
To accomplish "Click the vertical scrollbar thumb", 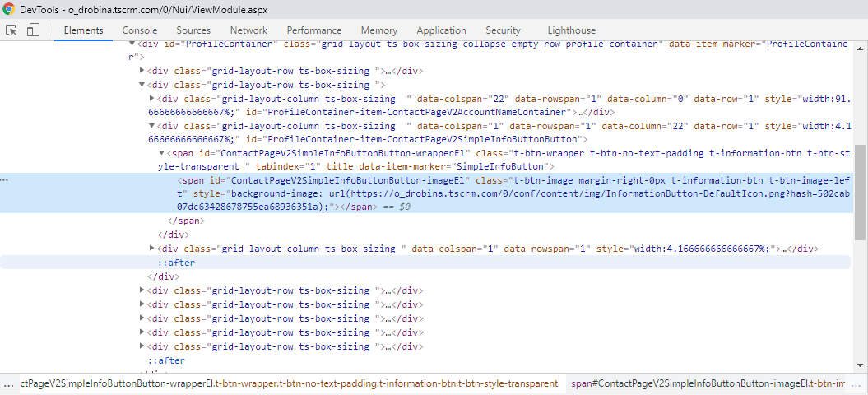I will [x=860, y=193].
